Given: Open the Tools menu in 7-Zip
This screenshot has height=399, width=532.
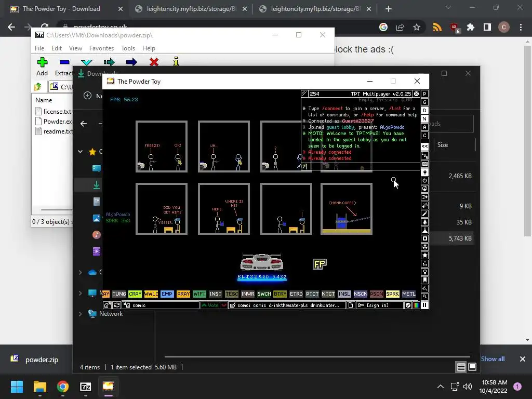Looking at the screenshot, I should (x=128, y=48).
